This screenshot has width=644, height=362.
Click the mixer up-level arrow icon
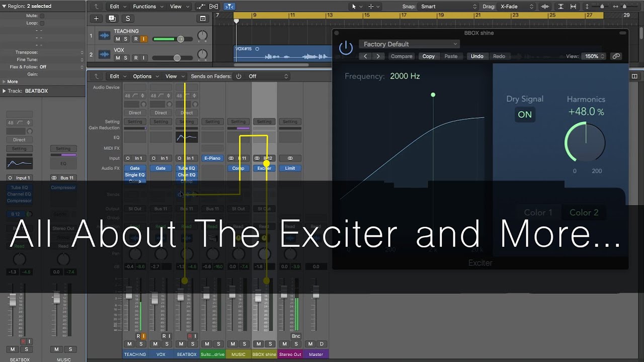coord(97,76)
